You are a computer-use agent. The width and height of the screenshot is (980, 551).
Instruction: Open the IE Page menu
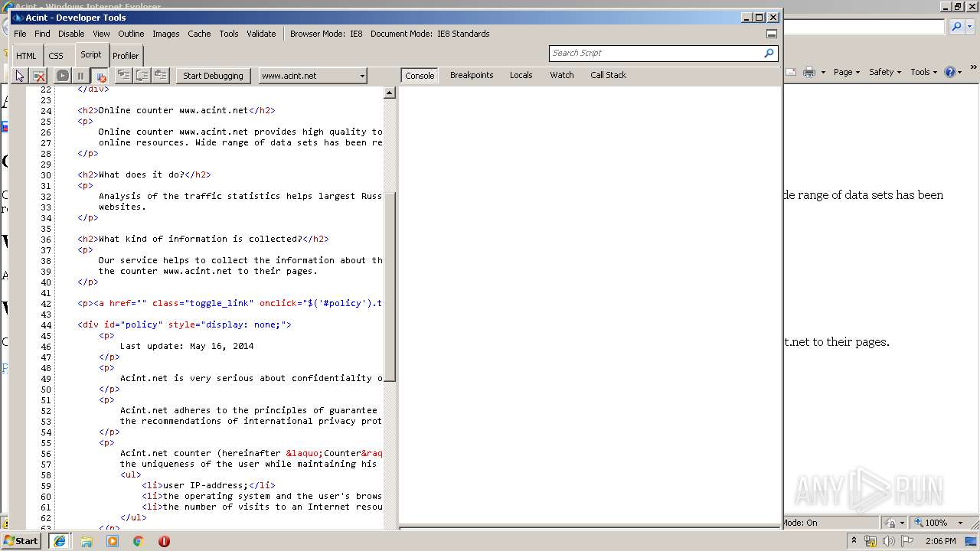pos(846,72)
